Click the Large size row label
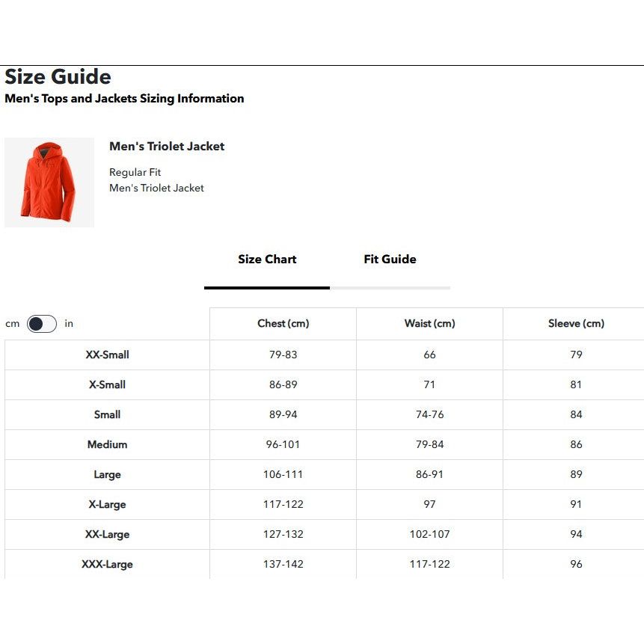The height and width of the screenshot is (644, 644). [107, 475]
